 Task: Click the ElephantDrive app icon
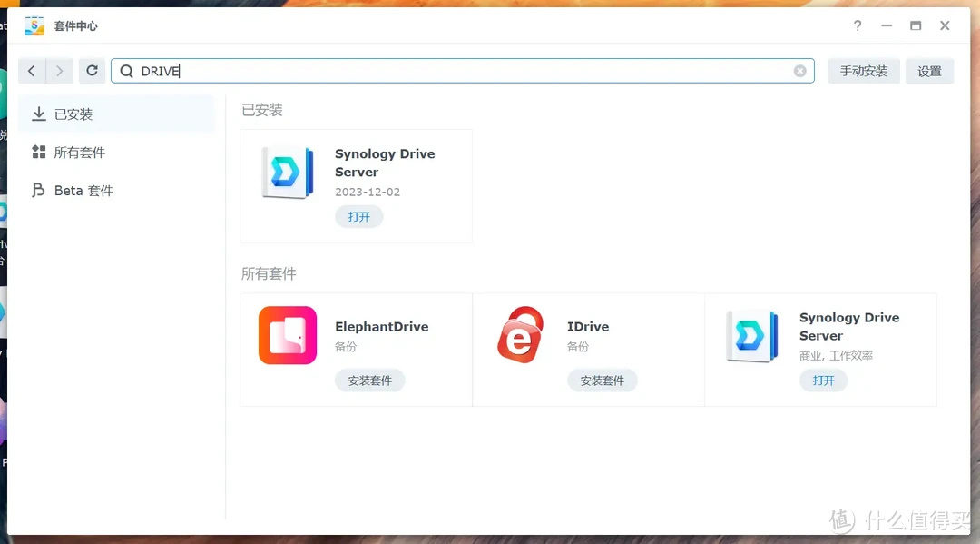click(x=288, y=335)
